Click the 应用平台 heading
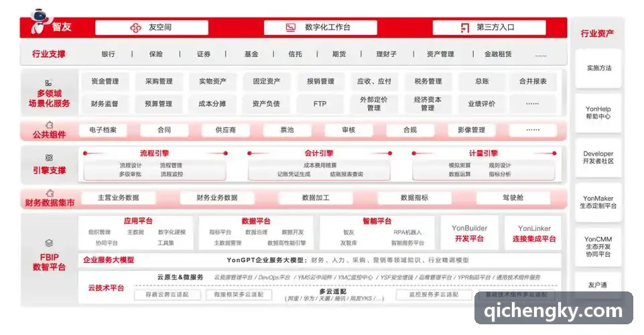644x335 pixels. pyautogui.click(x=138, y=221)
